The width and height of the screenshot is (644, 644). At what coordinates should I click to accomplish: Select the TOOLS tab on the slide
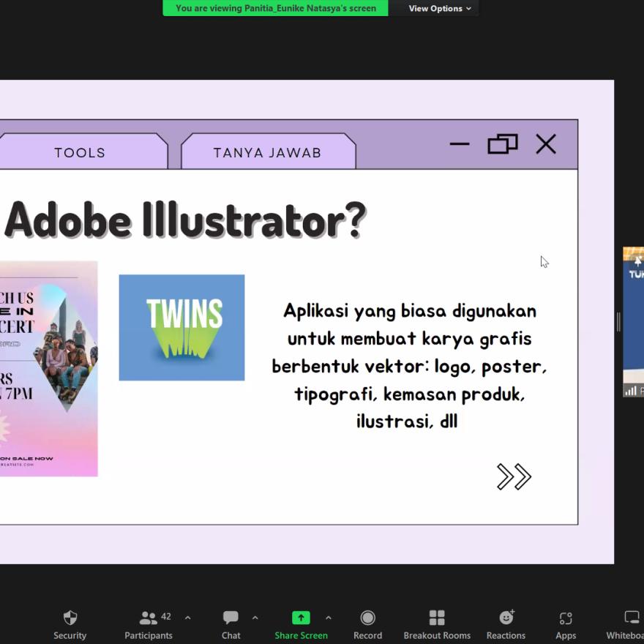click(x=80, y=152)
